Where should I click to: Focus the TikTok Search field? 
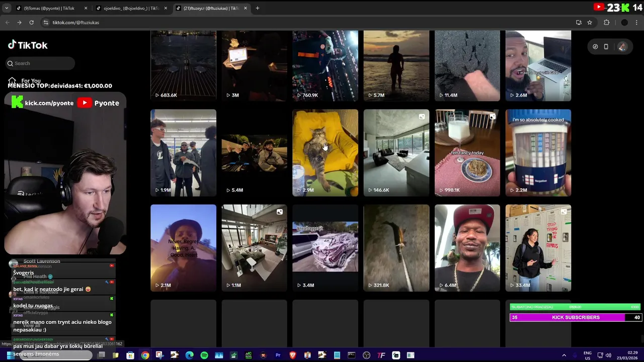(41, 63)
